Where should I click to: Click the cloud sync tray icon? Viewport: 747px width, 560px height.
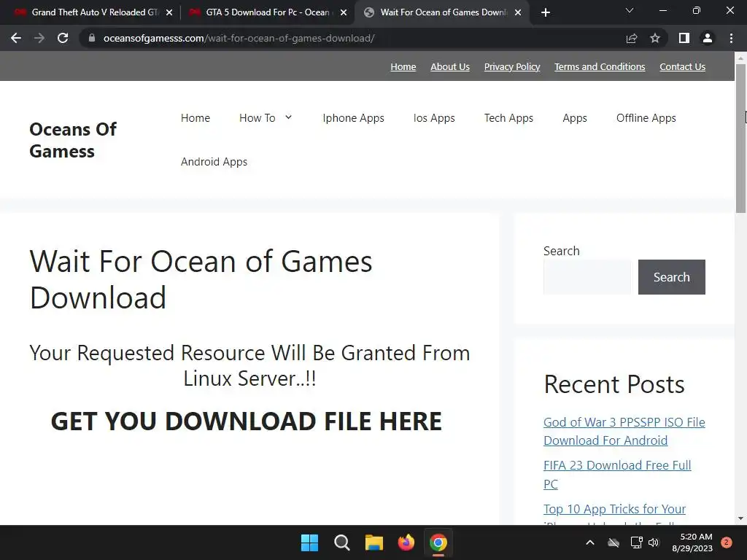614,542
